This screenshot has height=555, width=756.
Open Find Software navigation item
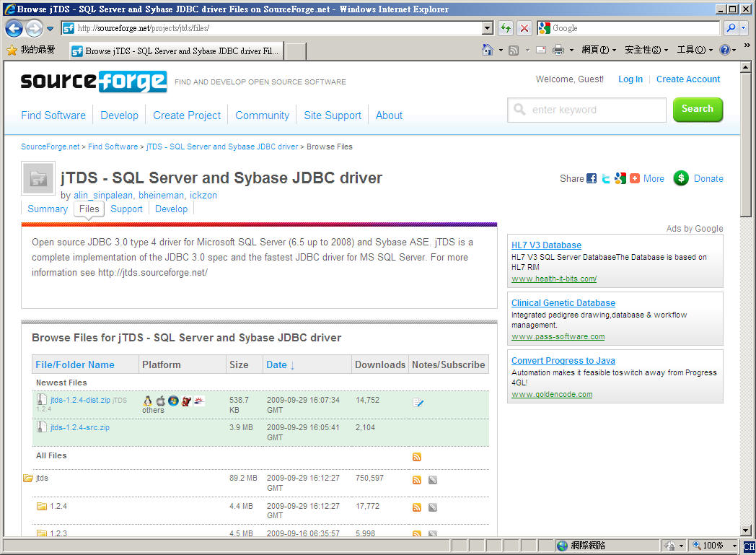53,115
